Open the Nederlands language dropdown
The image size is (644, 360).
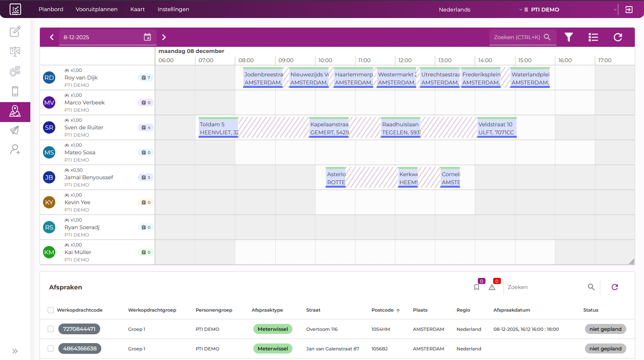480,10
